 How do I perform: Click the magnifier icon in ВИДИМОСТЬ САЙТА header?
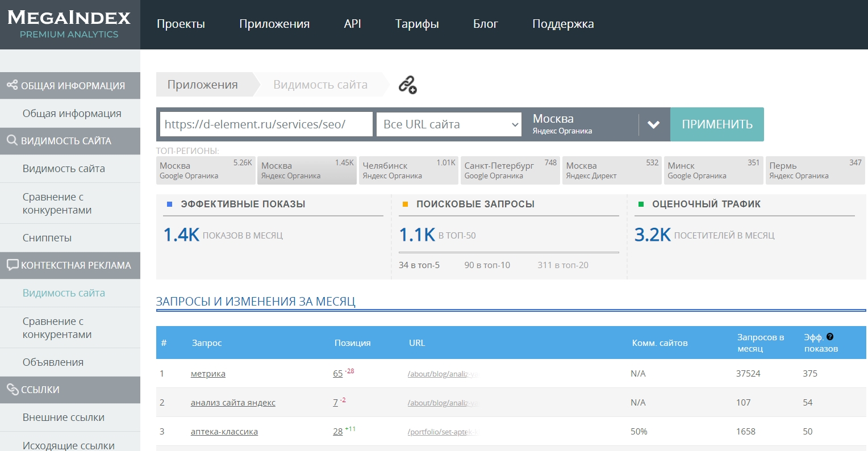pos(12,140)
